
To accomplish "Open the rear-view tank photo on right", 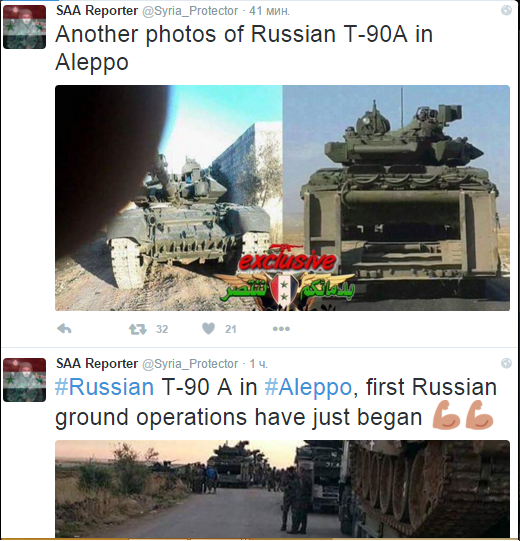I will pyautogui.click(x=396, y=198).
